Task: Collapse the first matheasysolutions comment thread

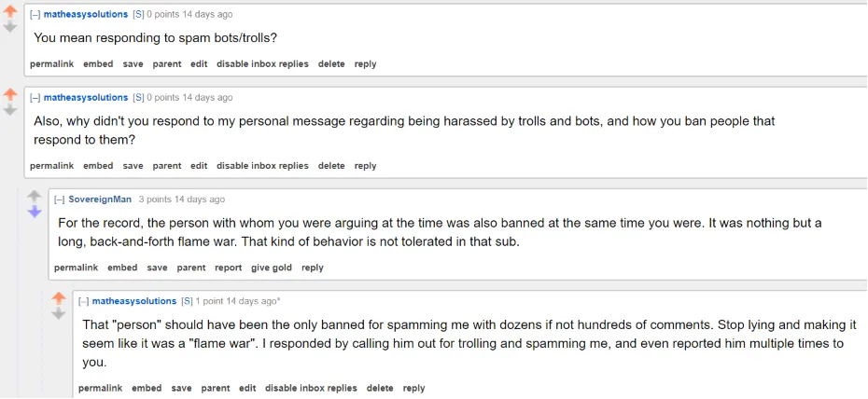Action: 35,14
